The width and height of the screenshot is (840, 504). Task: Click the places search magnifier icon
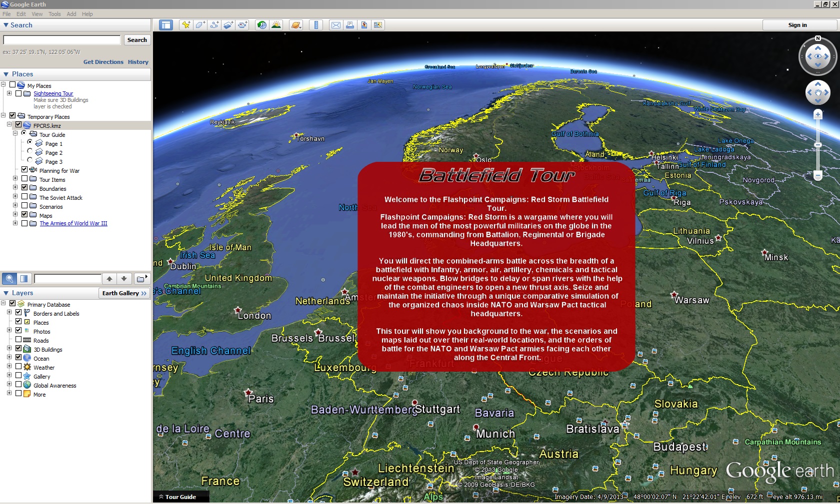(x=9, y=279)
